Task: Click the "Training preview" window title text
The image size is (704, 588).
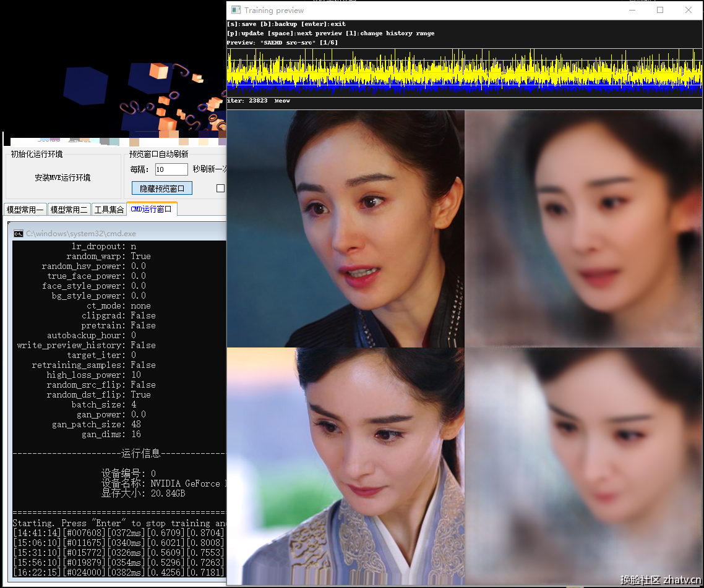Action: pos(274,10)
